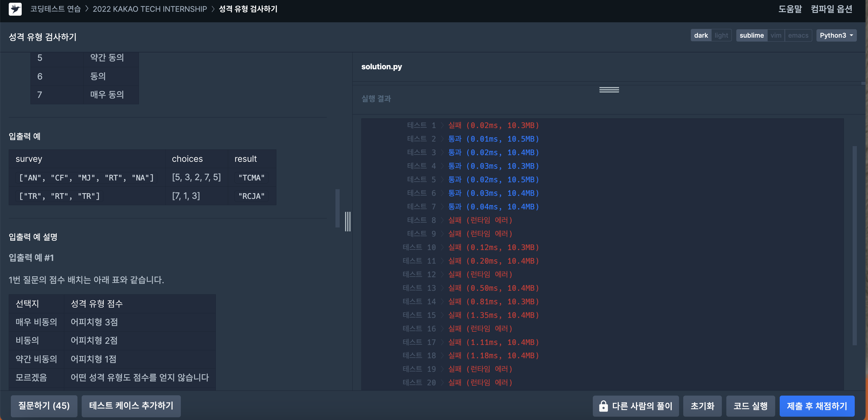Click 테스트 케이스 추가하기 button
The width and height of the screenshot is (868, 420).
[131, 406]
